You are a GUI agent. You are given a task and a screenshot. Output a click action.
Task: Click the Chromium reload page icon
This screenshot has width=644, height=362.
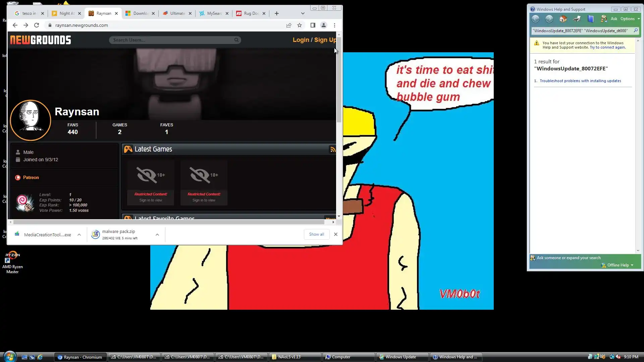pyautogui.click(x=37, y=25)
